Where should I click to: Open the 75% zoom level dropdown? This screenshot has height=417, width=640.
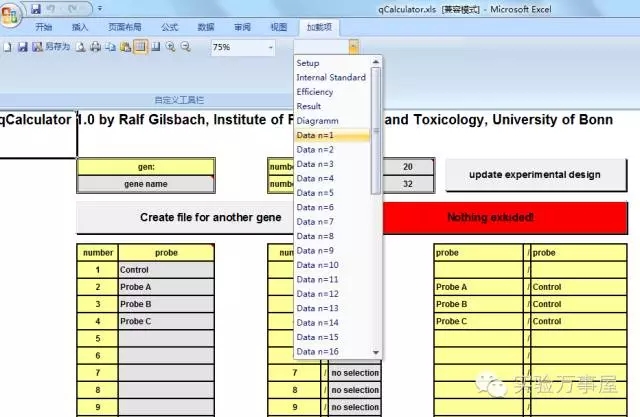270,48
